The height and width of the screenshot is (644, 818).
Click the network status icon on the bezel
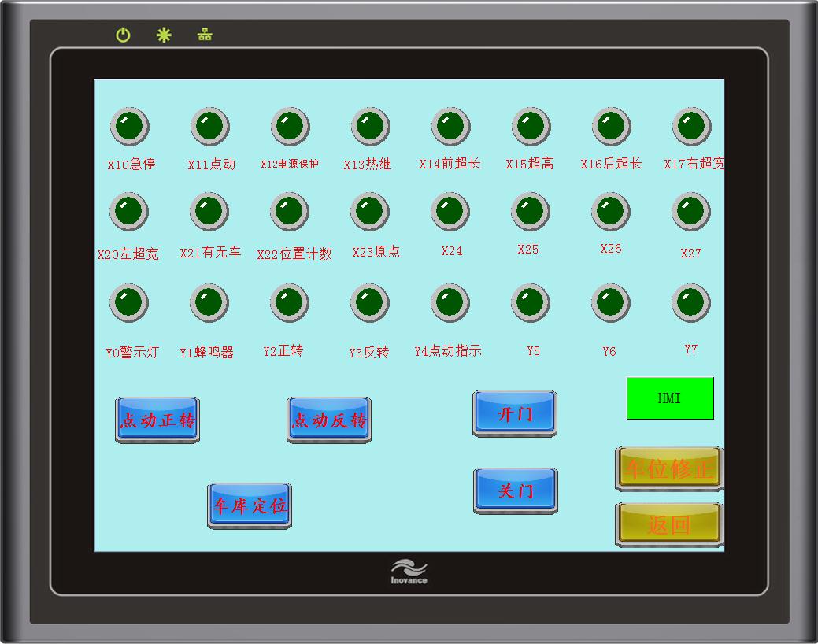(205, 35)
